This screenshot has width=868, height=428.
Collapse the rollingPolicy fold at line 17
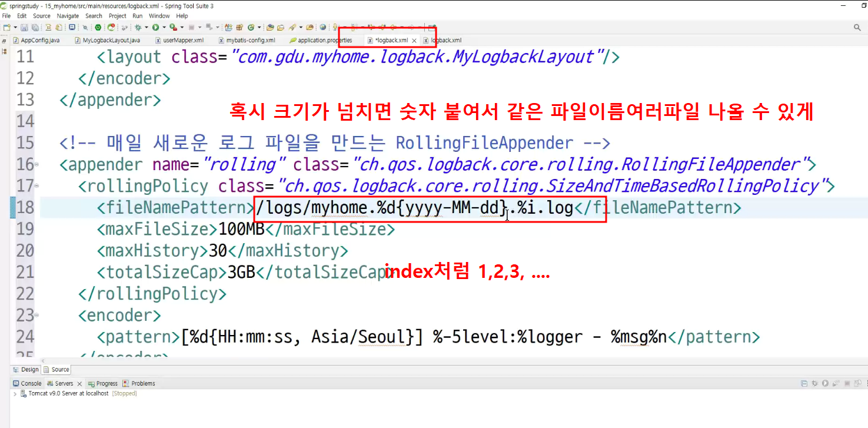[x=37, y=186]
